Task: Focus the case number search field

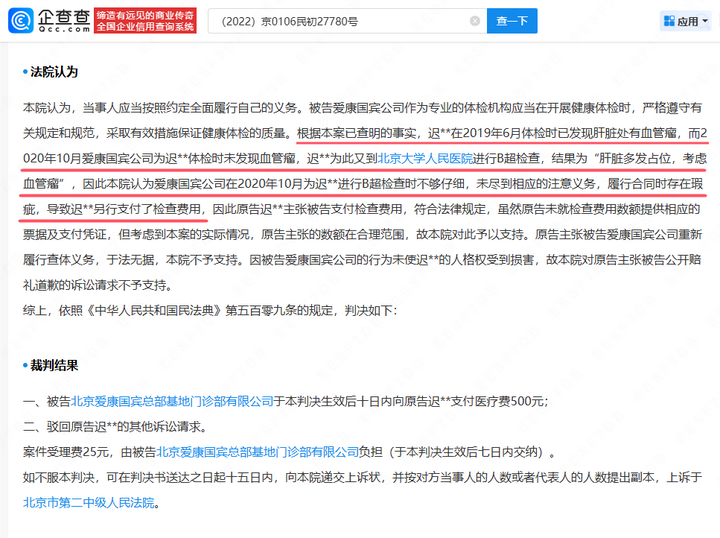Action: pyautogui.click(x=347, y=21)
